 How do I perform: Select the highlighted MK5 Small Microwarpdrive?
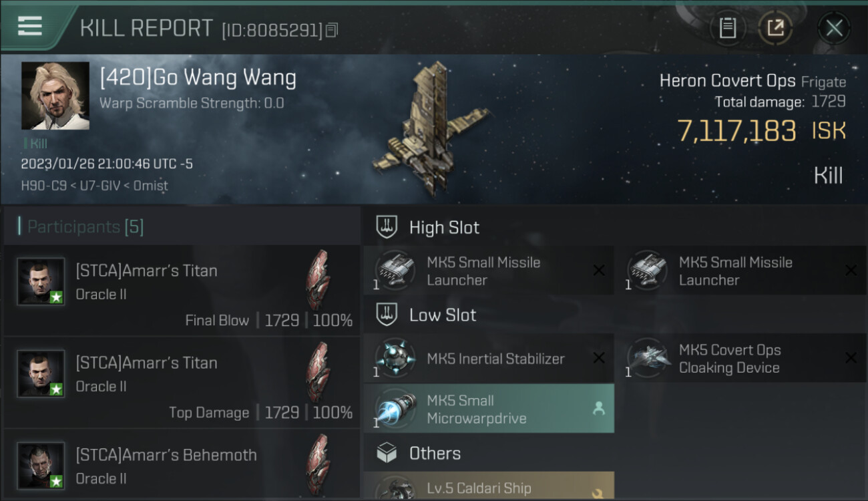tap(489, 409)
